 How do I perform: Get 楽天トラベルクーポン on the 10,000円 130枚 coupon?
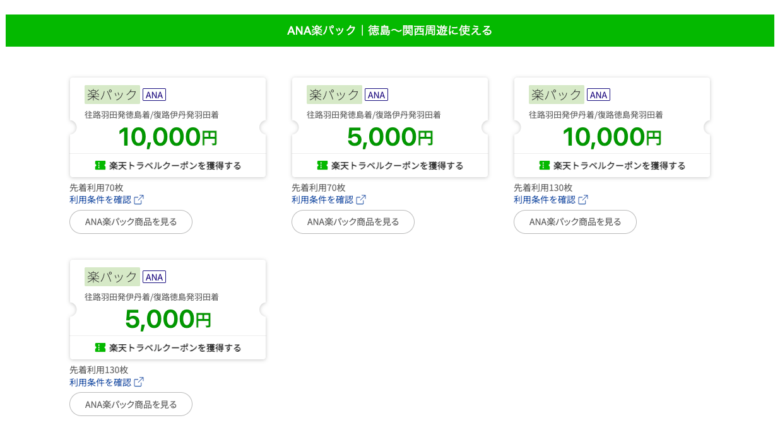point(612,165)
